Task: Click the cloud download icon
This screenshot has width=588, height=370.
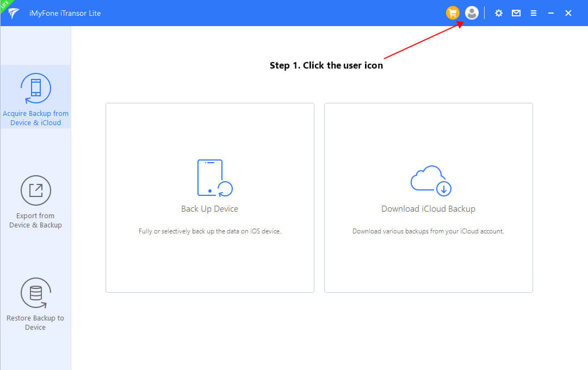Action: point(431,181)
